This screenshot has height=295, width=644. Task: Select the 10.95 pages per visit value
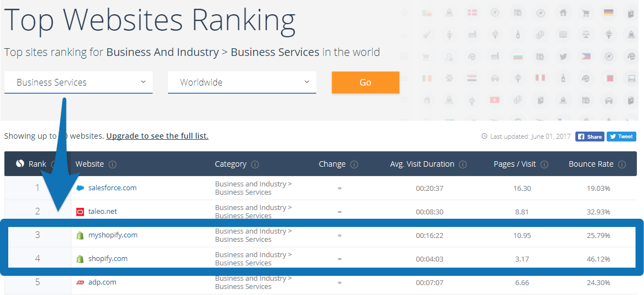point(522,236)
